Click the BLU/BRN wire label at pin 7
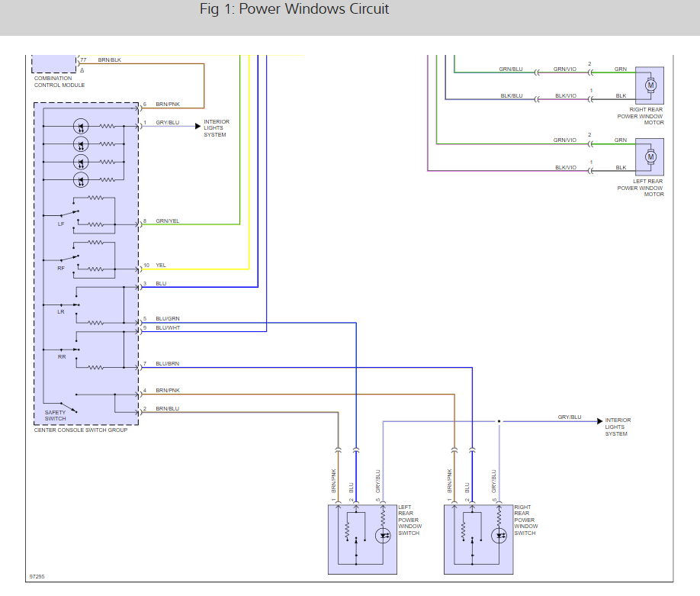 (x=168, y=363)
